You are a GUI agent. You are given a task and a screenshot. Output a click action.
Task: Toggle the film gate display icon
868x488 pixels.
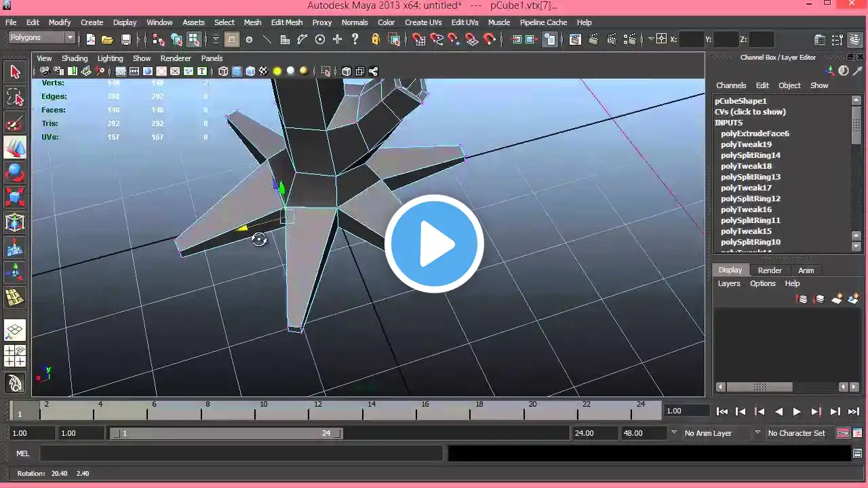(x=134, y=71)
